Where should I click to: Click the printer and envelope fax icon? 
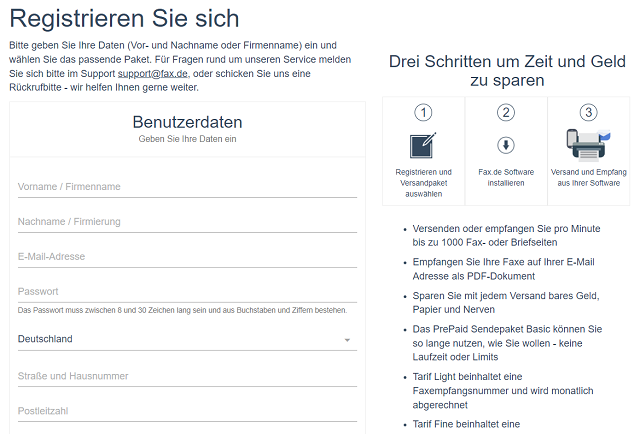(x=588, y=145)
